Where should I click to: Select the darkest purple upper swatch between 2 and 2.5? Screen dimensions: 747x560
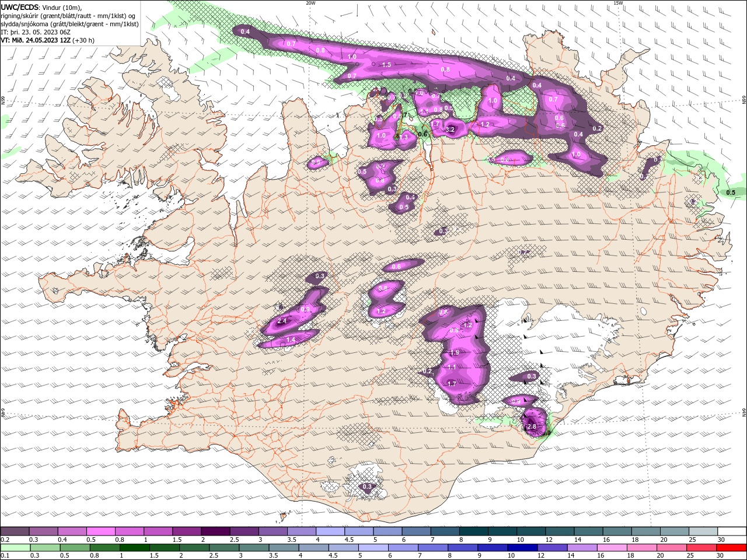[215, 531]
